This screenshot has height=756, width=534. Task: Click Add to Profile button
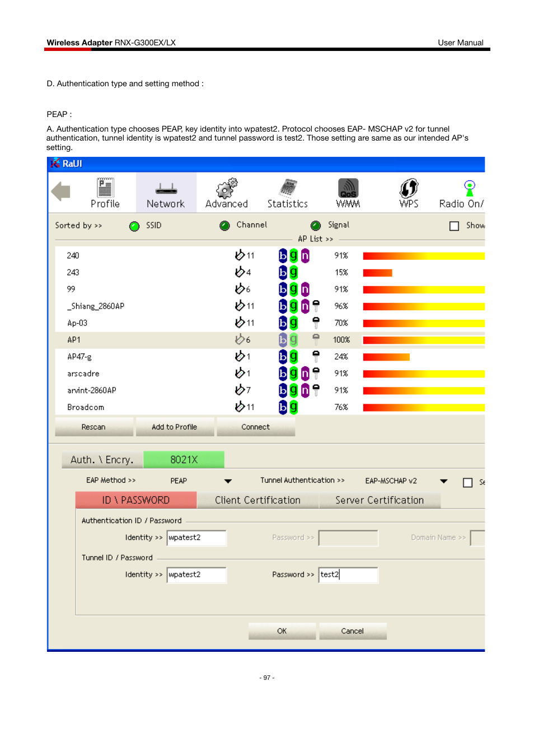click(x=174, y=427)
